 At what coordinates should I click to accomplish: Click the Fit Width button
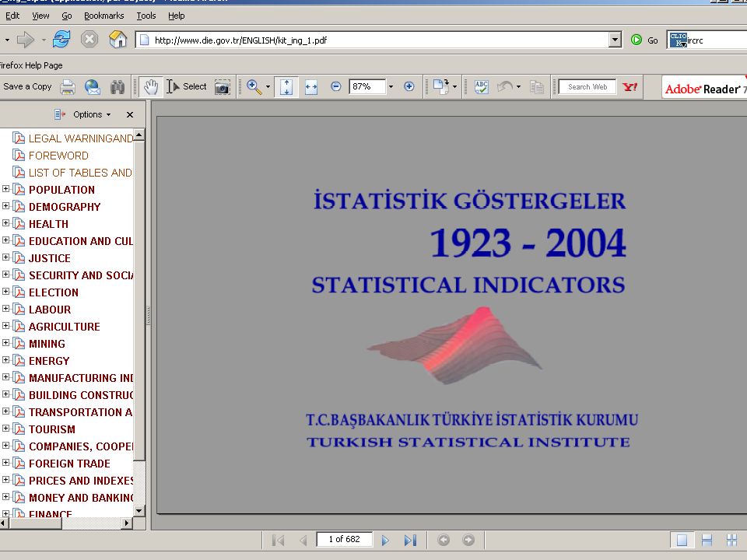coord(311,87)
